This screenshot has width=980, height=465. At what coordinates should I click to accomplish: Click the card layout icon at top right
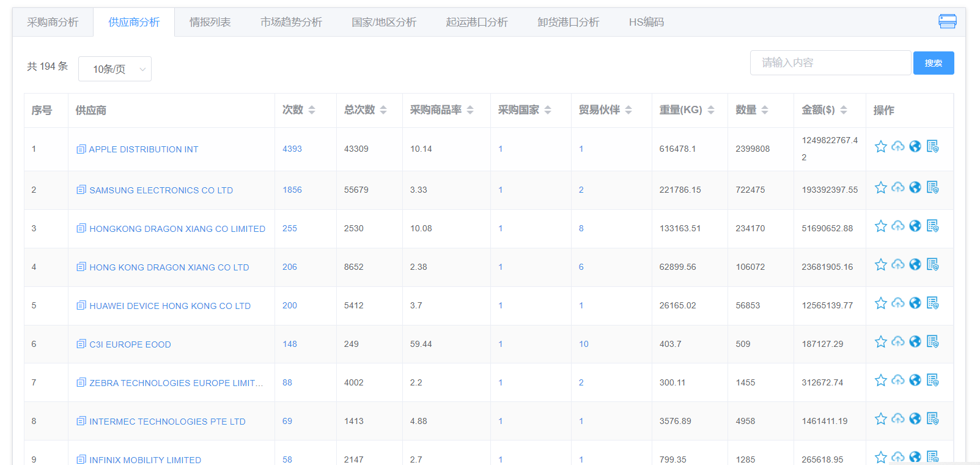pos(948,21)
